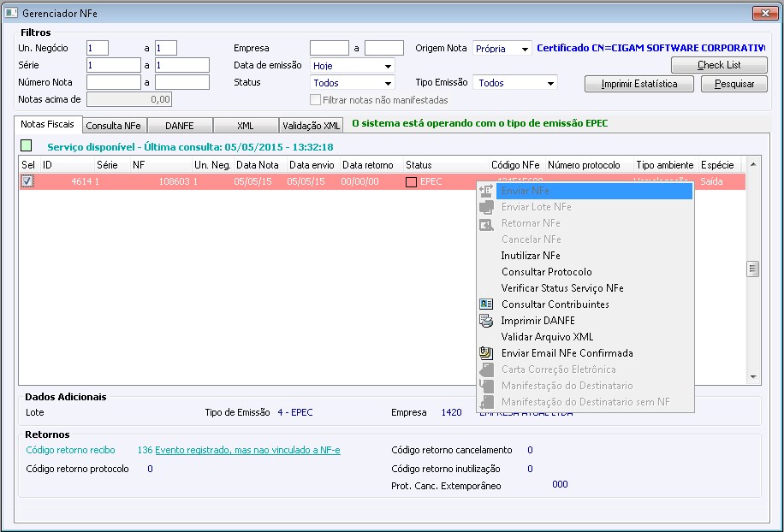The height and width of the screenshot is (532, 784).
Task: Click the first Empresa input field
Action: click(330, 48)
